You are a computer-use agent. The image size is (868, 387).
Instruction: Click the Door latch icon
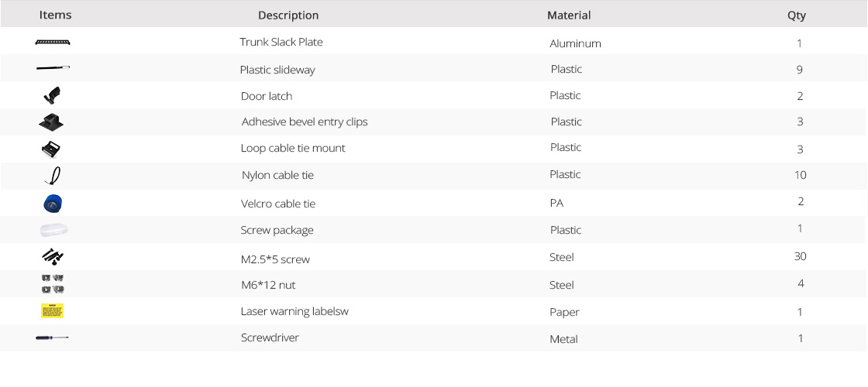click(52, 95)
